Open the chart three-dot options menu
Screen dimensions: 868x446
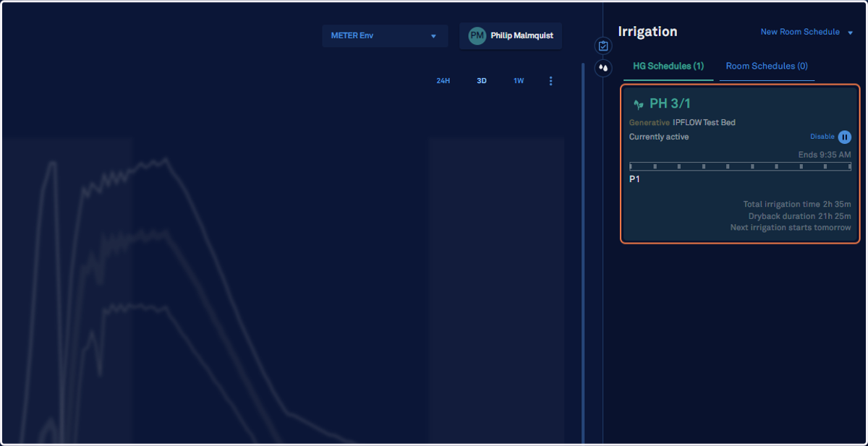(551, 81)
